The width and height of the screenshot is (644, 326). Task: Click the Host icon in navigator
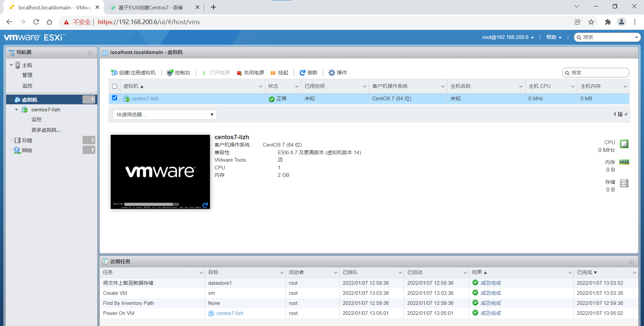pos(18,65)
